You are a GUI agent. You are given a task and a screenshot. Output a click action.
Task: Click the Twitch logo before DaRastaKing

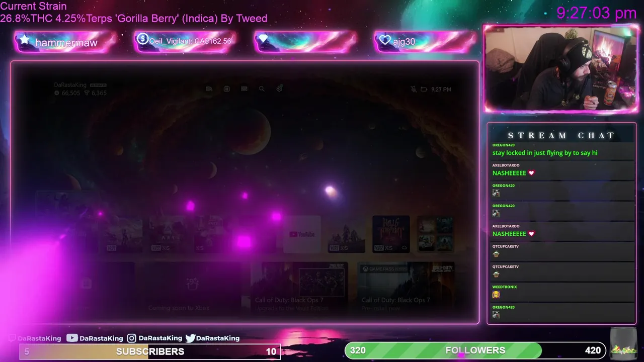pyautogui.click(x=13, y=338)
